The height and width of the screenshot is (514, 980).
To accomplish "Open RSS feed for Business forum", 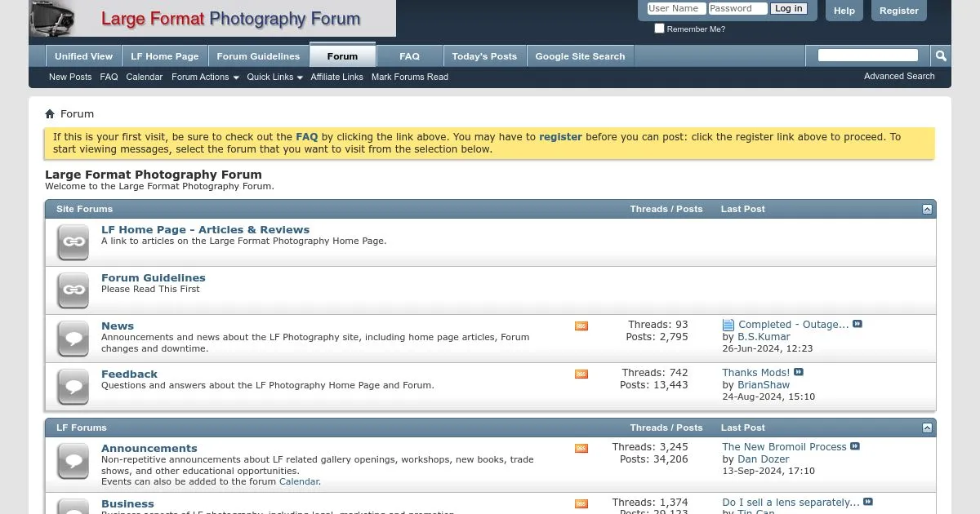I will pyautogui.click(x=581, y=504).
